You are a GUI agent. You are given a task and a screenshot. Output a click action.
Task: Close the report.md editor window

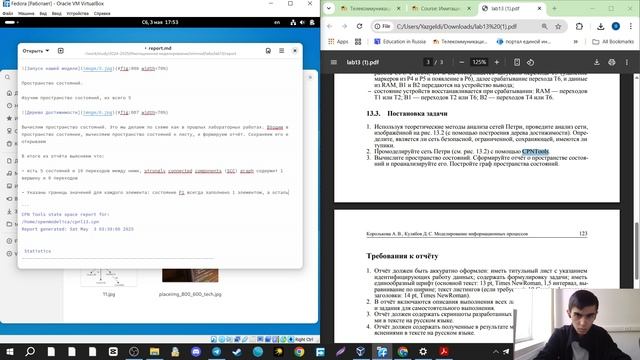point(295,51)
